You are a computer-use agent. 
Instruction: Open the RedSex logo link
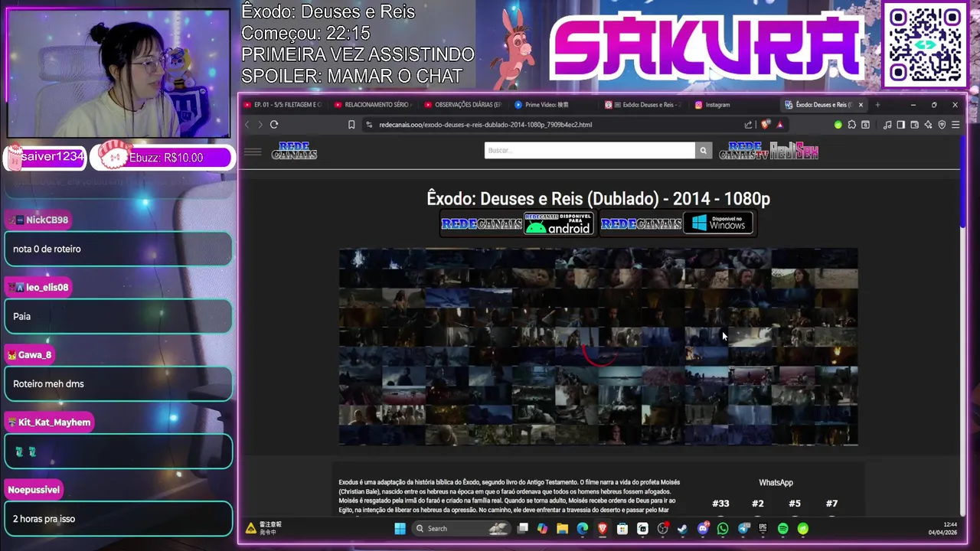pos(794,151)
